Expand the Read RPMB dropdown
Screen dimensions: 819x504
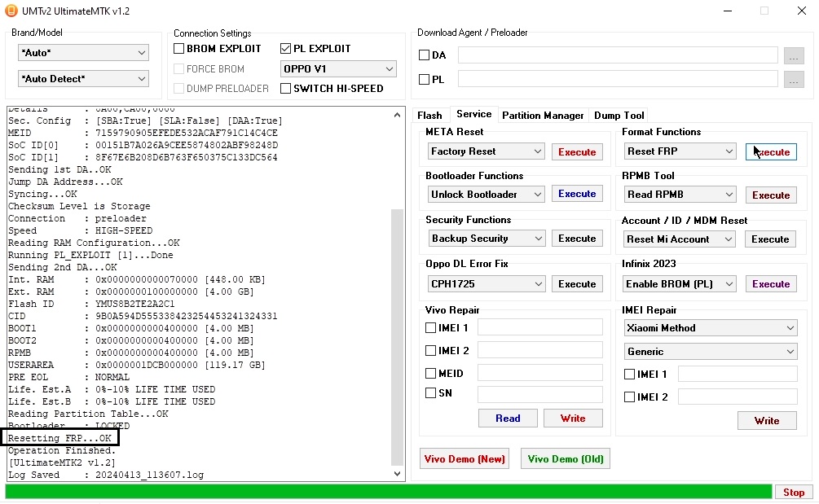680,195
